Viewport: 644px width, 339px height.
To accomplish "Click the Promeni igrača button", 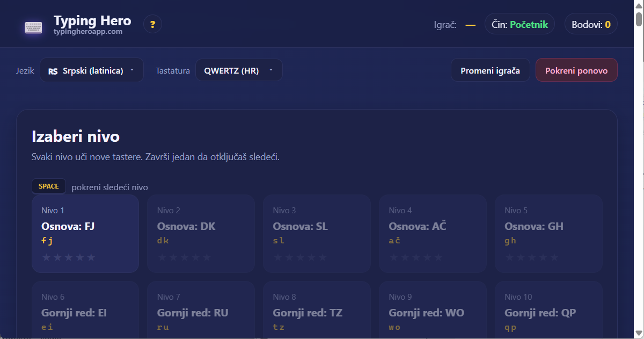I will coord(490,70).
